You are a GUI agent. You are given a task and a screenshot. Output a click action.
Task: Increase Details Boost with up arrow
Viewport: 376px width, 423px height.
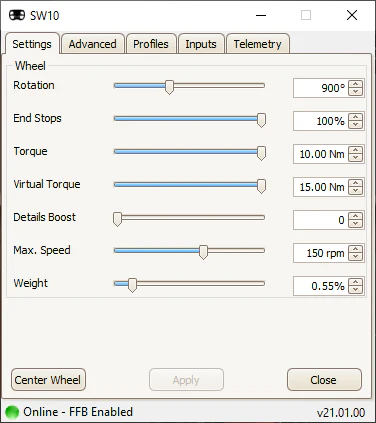point(356,216)
